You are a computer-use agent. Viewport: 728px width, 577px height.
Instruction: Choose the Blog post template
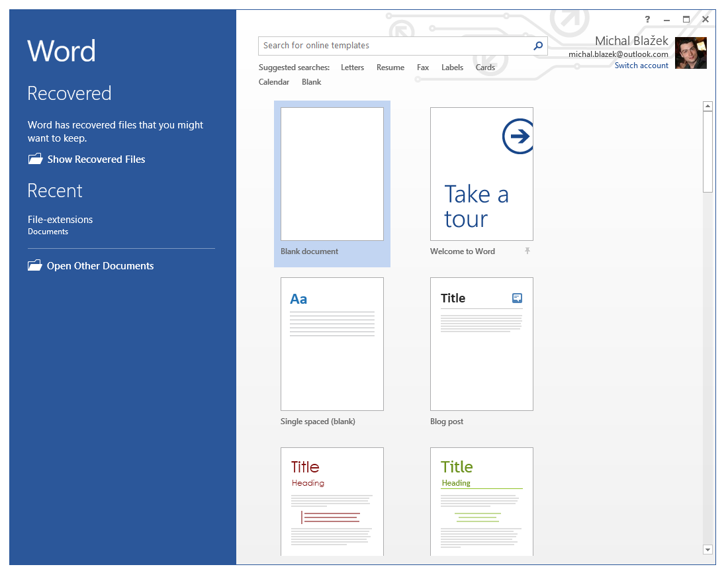(x=481, y=344)
